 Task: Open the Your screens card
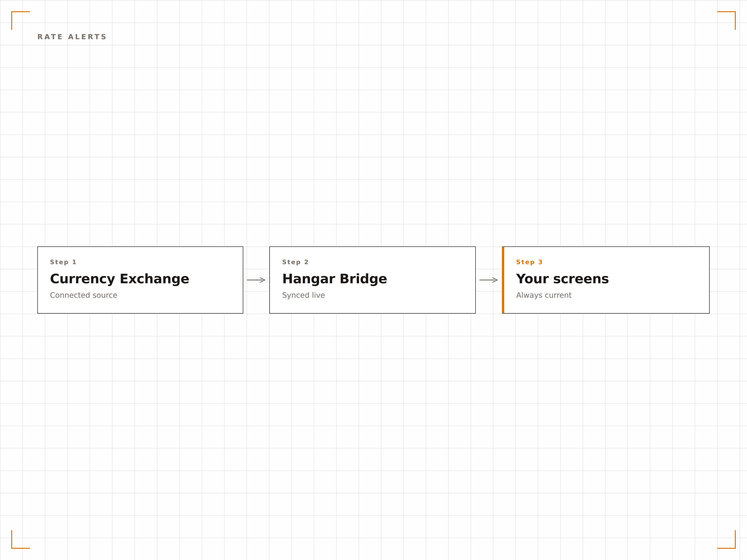[x=606, y=280]
